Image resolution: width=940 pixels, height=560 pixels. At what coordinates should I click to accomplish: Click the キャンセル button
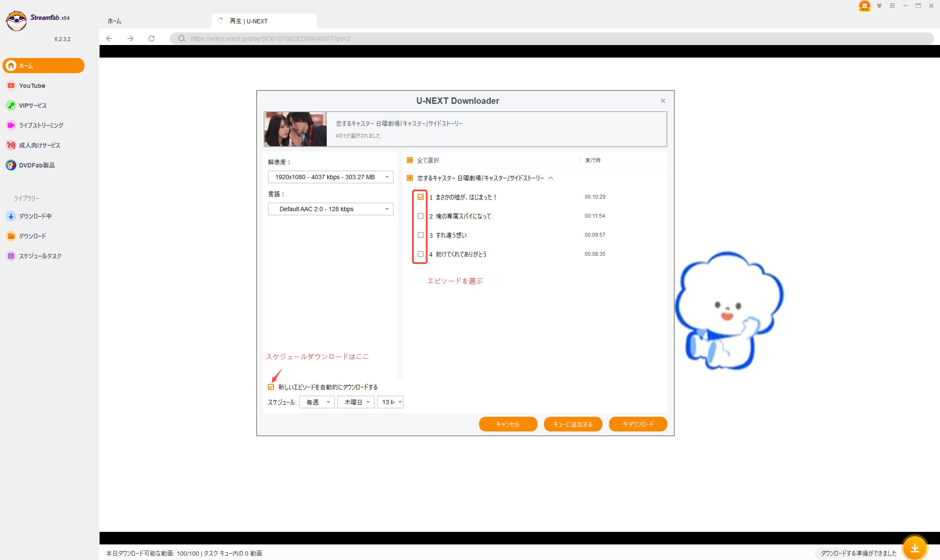click(508, 424)
